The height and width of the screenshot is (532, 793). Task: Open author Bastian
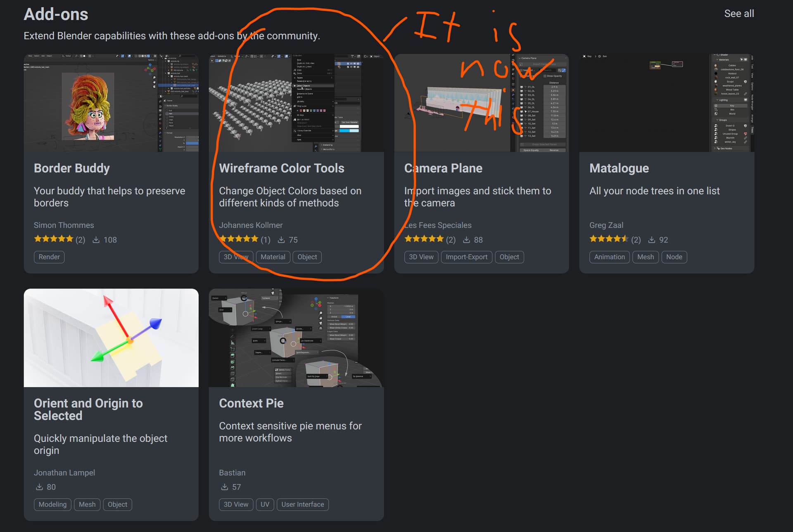point(232,473)
